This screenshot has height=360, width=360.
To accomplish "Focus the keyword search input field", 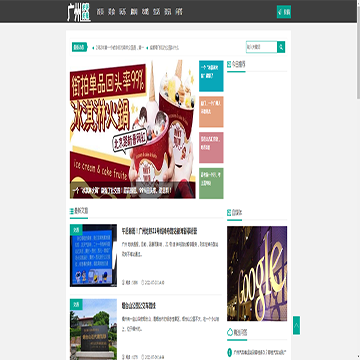I will tap(262, 47).
